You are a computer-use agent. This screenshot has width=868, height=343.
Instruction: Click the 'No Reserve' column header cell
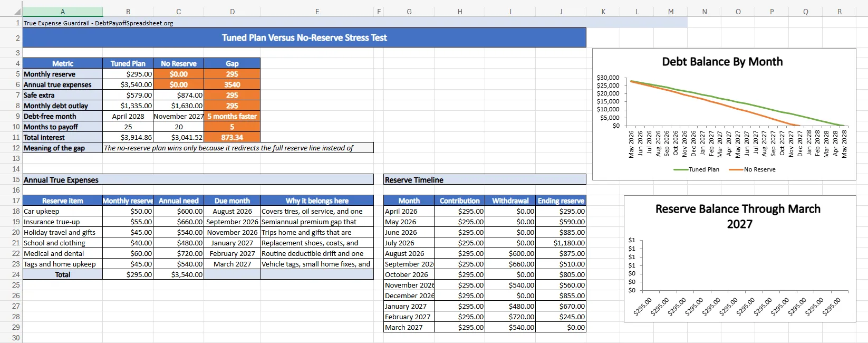tap(178, 63)
